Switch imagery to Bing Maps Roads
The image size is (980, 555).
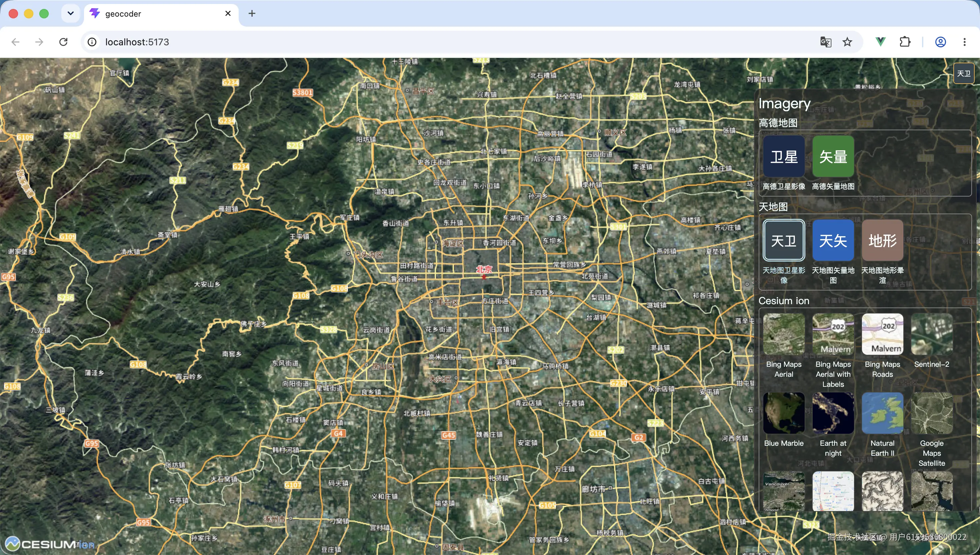pyautogui.click(x=882, y=334)
